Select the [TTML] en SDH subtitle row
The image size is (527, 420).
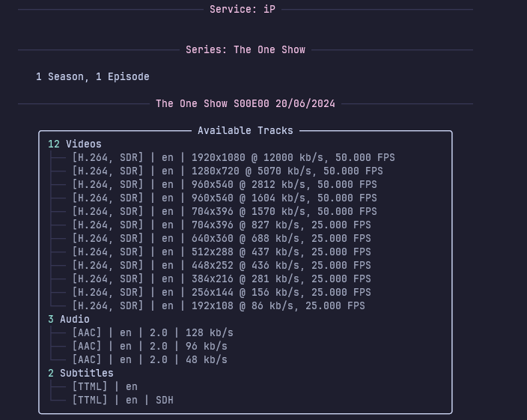tap(123, 400)
